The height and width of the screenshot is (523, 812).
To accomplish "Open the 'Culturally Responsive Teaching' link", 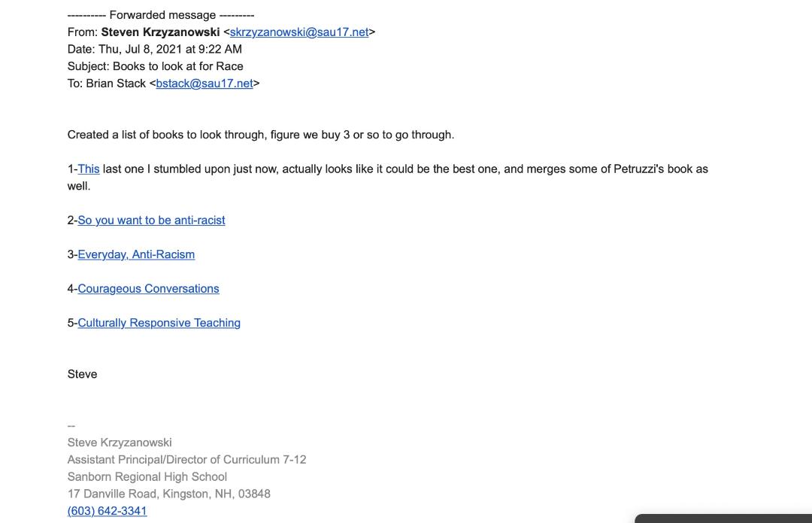I will point(159,323).
